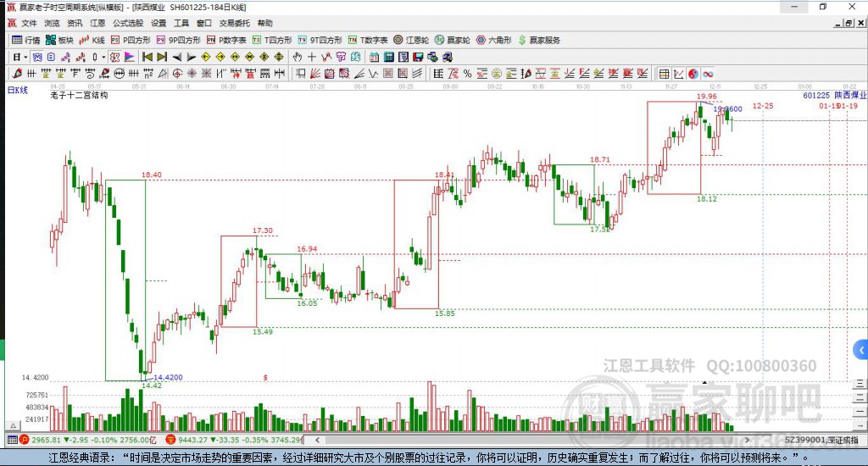
Task: Open the 交易委托 menu
Action: coord(234,23)
